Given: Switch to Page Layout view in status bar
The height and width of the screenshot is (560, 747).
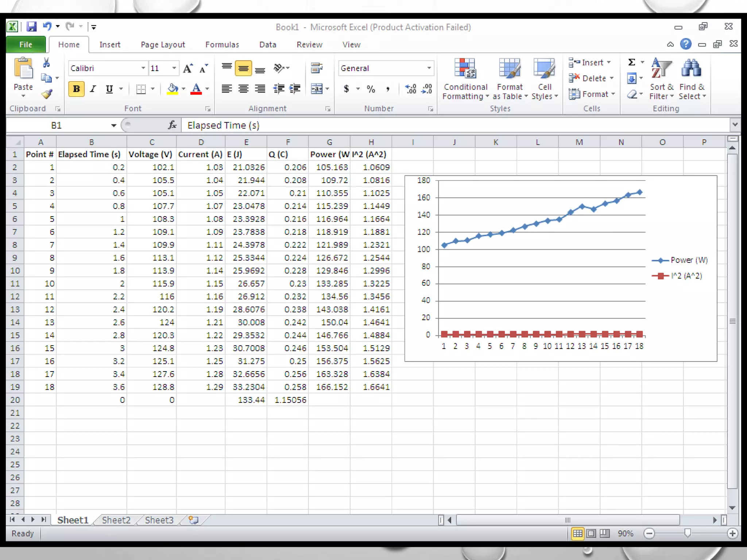Looking at the screenshot, I should (x=591, y=534).
